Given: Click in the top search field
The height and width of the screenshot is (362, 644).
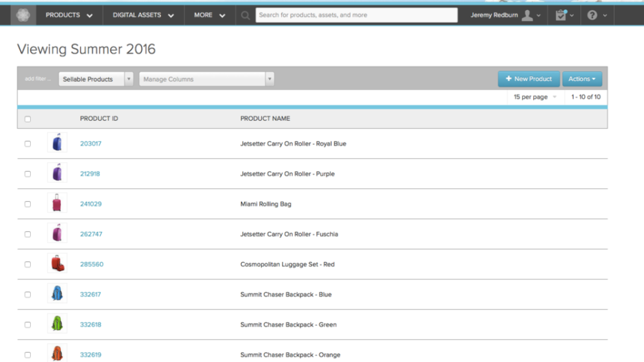Looking at the screenshot, I should (356, 15).
